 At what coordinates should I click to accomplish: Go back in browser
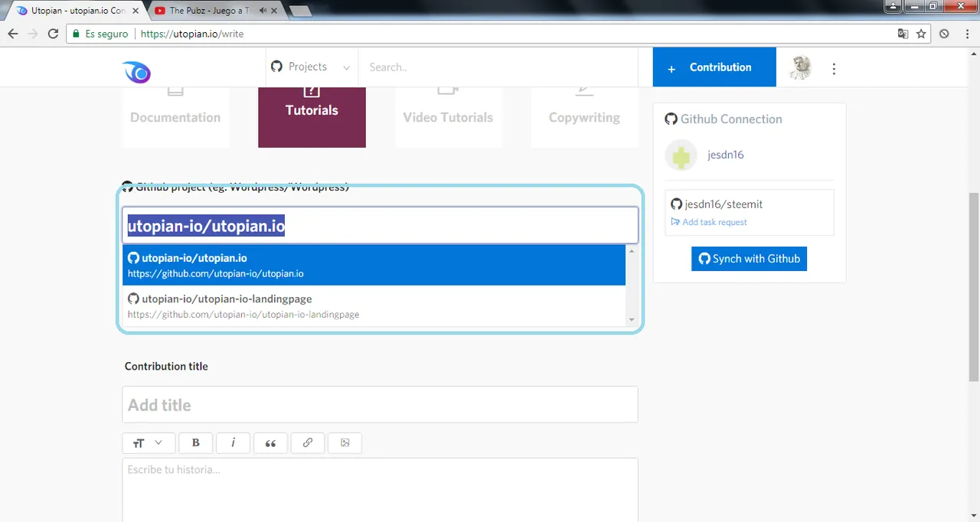(13, 34)
